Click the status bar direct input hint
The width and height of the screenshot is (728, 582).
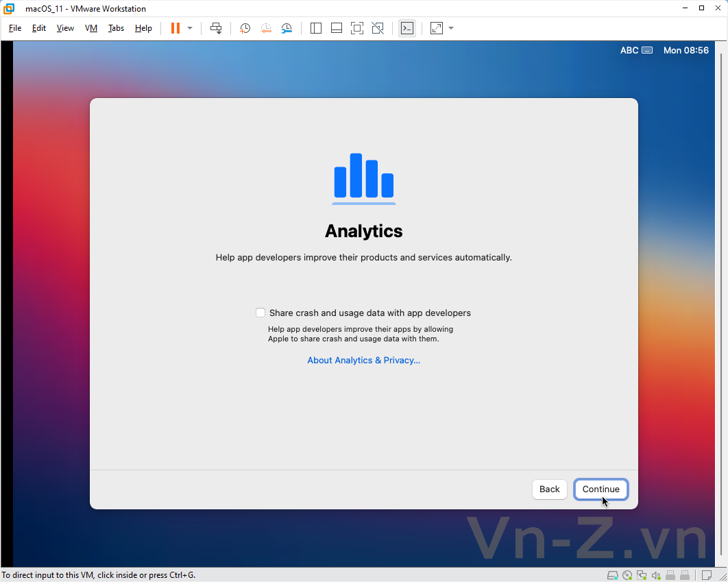coord(99,575)
